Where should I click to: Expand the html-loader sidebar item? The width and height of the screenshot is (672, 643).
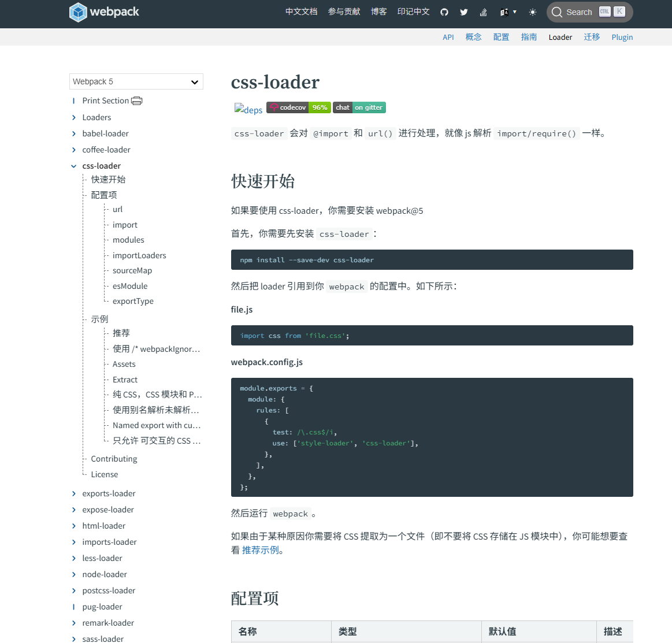pyautogui.click(x=74, y=526)
